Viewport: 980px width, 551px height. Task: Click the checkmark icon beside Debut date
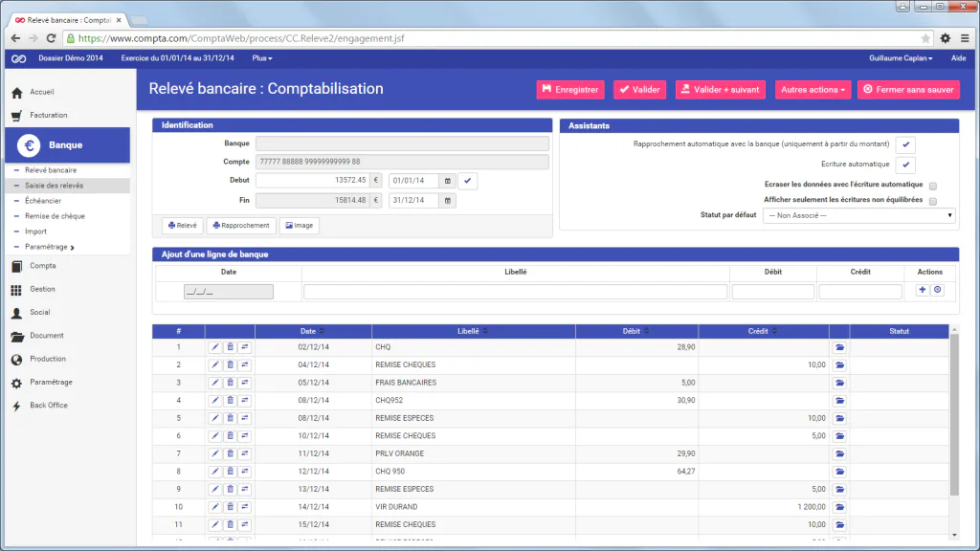pyautogui.click(x=467, y=181)
